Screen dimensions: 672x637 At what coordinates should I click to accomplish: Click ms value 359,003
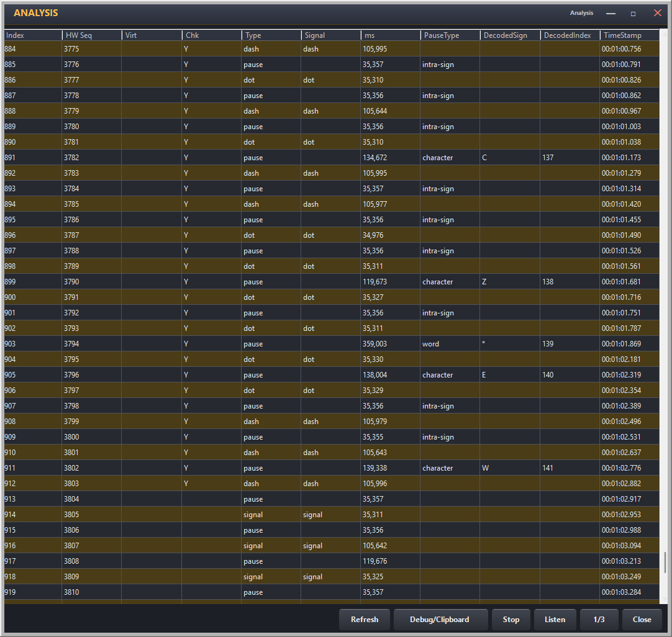tap(391, 344)
